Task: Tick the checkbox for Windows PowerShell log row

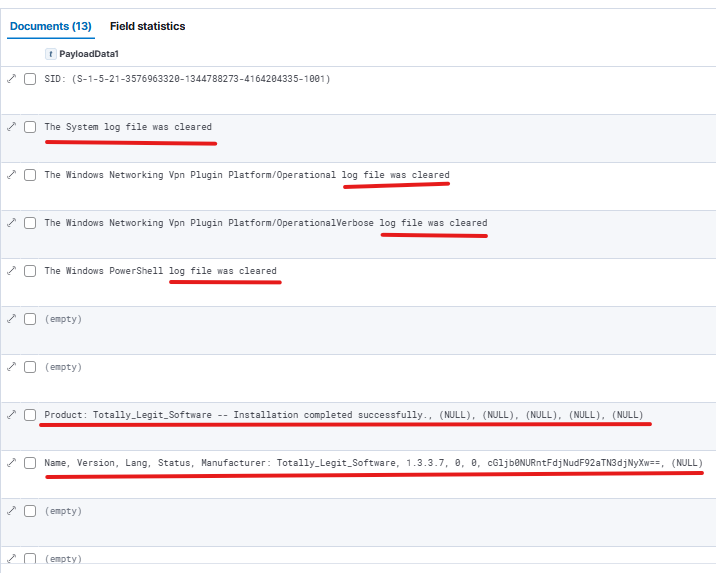Action: 30,271
